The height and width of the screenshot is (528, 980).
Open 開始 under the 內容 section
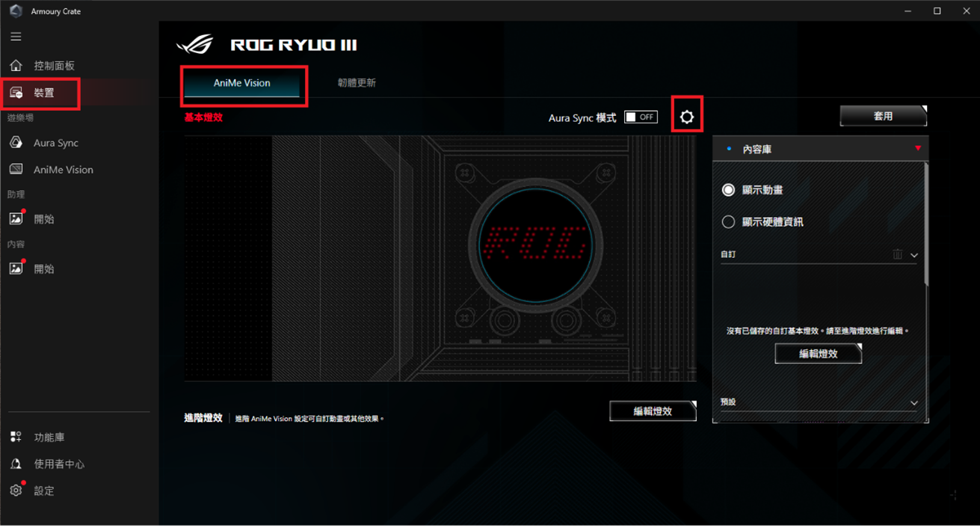33,268
